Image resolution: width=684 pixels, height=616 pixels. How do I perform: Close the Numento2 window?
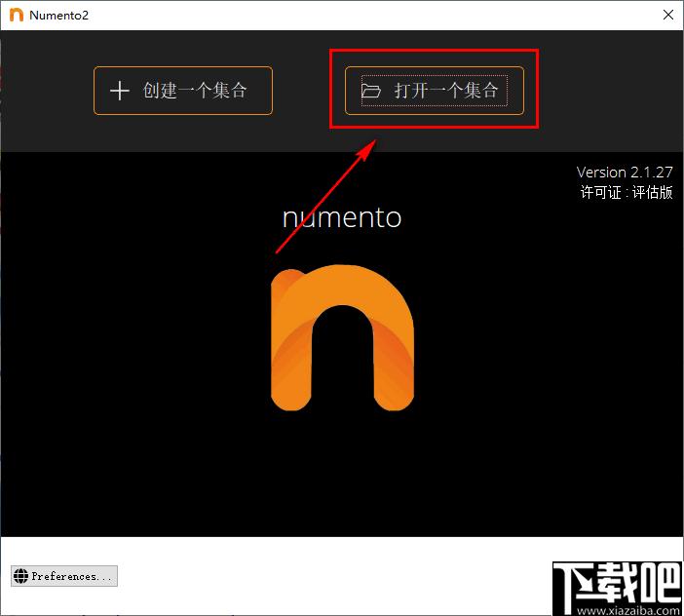(x=667, y=15)
